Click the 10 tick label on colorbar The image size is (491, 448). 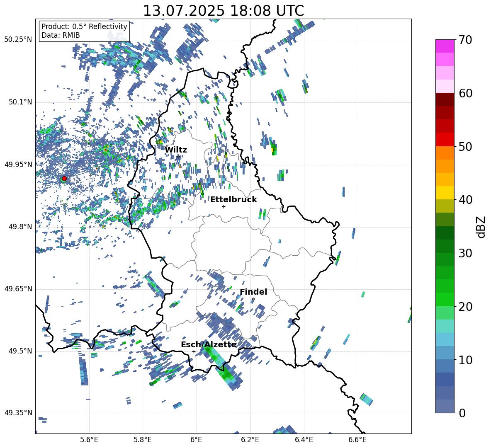click(465, 360)
